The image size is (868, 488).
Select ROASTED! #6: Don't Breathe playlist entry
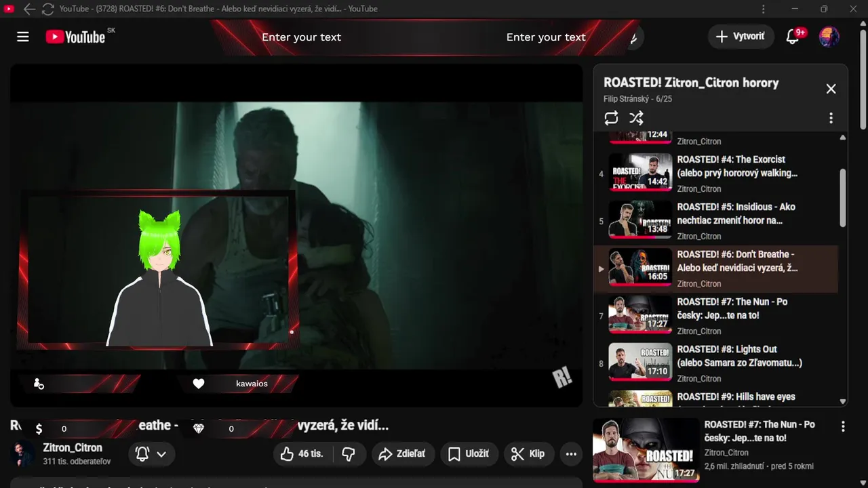[715, 269]
